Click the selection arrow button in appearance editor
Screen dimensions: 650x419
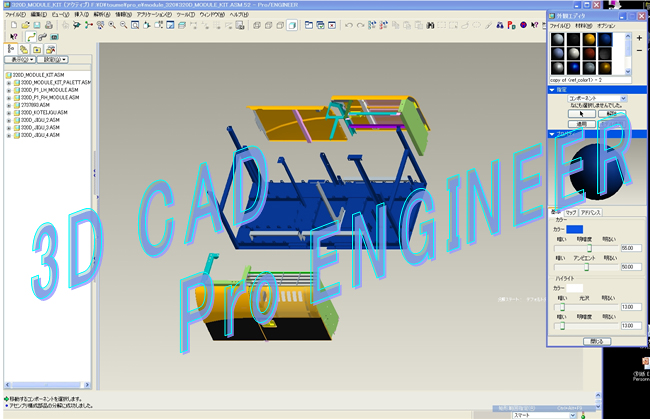(x=582, y=114)
